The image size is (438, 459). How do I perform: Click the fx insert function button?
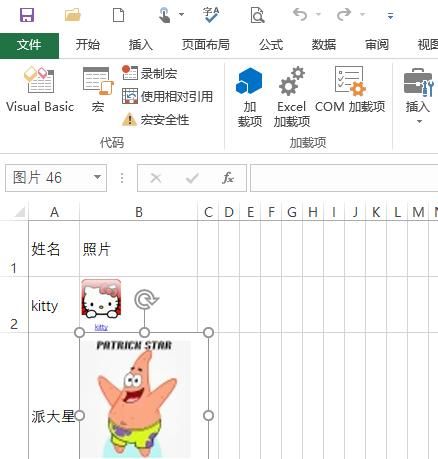point(228,178)
